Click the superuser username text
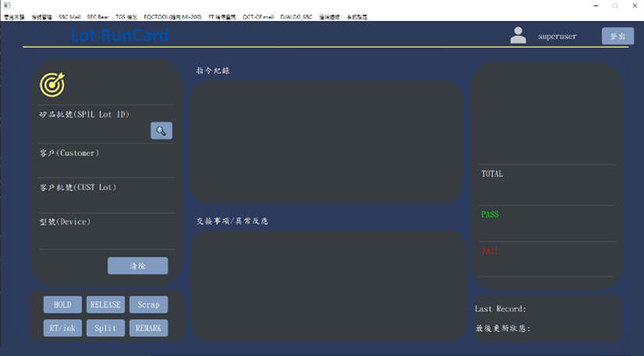The image size is (644, 356). tap(557, 36)
